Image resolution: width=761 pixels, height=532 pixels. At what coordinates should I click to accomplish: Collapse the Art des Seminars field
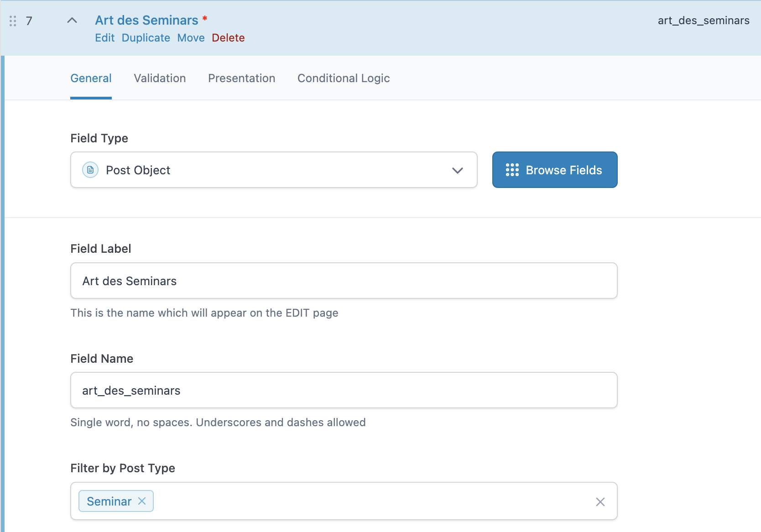click(72, 21)
